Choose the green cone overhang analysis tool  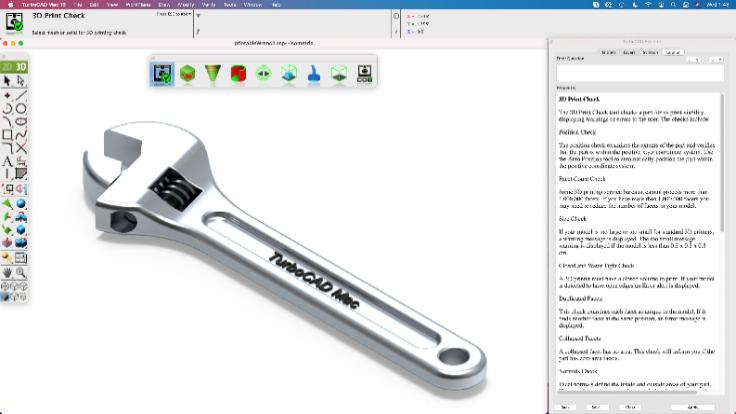tap(213, 74)
